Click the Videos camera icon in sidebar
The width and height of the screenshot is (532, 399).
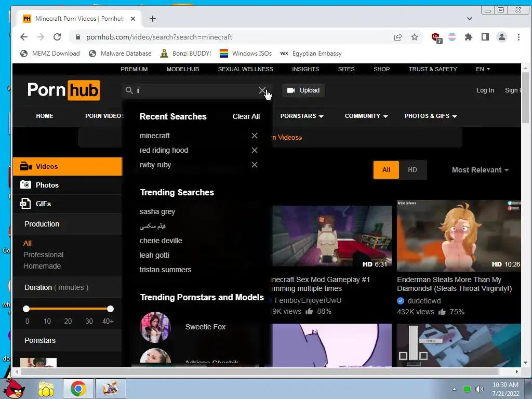coord(25,166)
